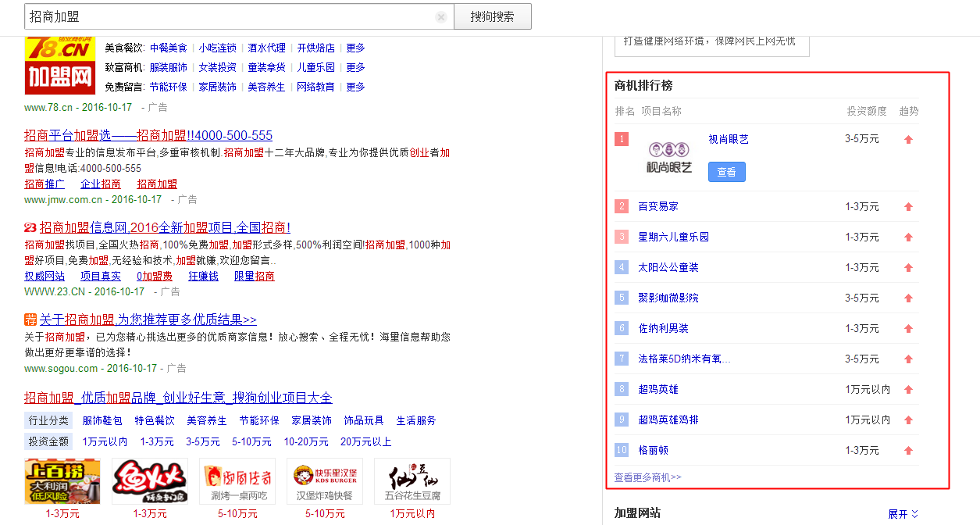The height and width of the screenshot is (525, 980).
Task: Click the 23 site icon beside result title
Action: pos(30,228)
